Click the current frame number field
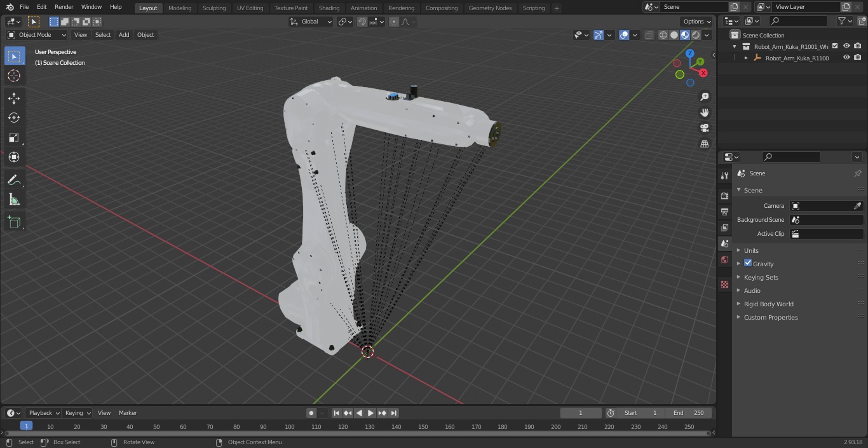Viewport: 868px width, 448px height. click(581, 413)
